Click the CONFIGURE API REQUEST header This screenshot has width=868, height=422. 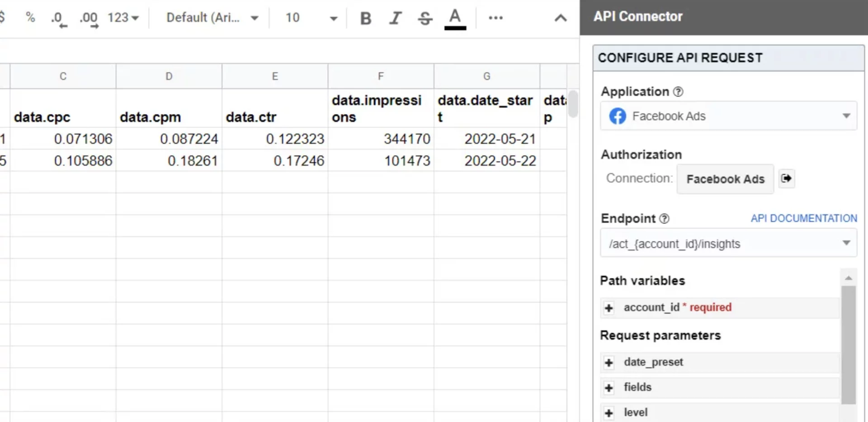click(x=728, y=58)
